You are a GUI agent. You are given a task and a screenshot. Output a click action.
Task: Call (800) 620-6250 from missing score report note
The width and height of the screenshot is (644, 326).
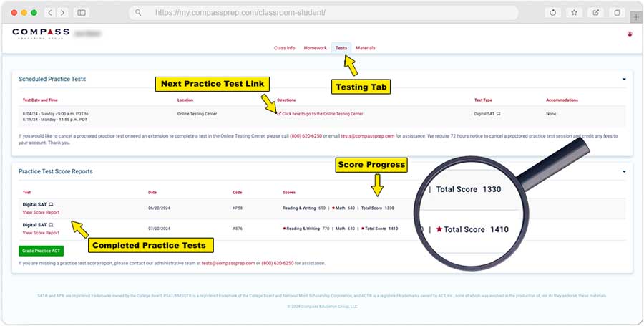point(278,263)
